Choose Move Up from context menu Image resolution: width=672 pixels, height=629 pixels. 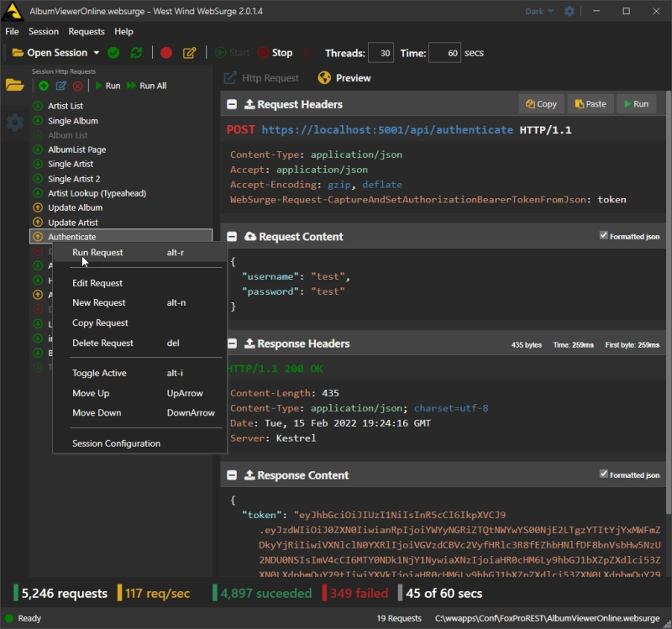click(x=139, y=393)
